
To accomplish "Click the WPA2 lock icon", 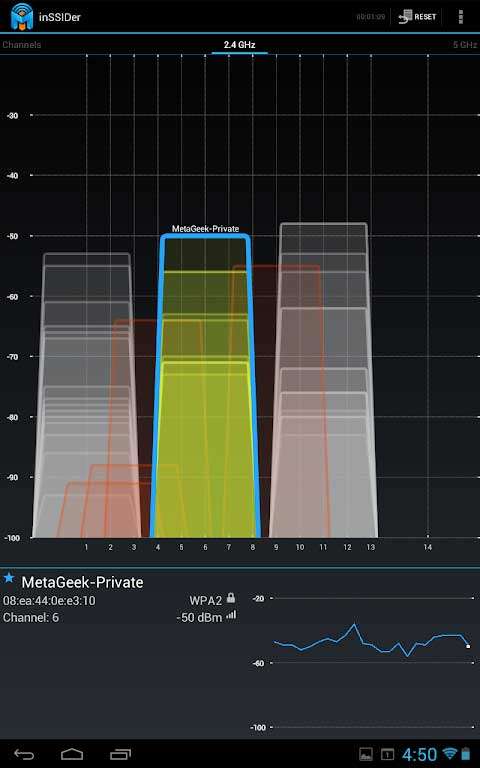I will click(x=231, y=598).
